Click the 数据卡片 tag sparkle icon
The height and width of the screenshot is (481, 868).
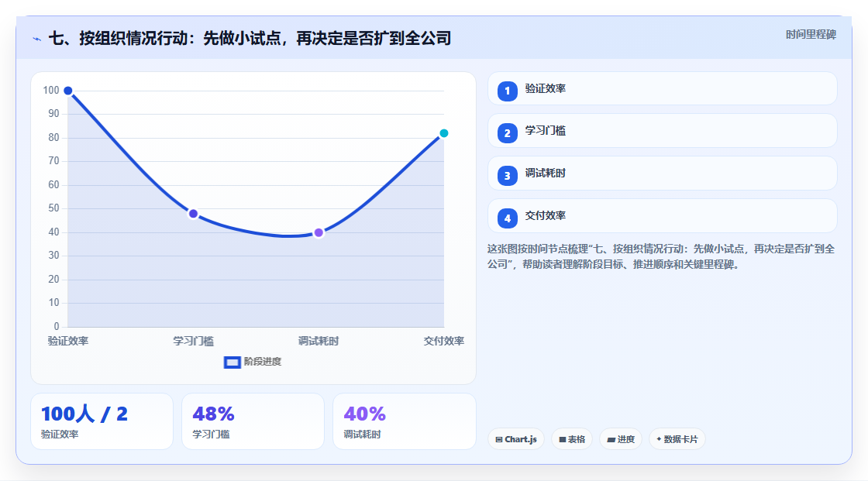pos(659,439)
